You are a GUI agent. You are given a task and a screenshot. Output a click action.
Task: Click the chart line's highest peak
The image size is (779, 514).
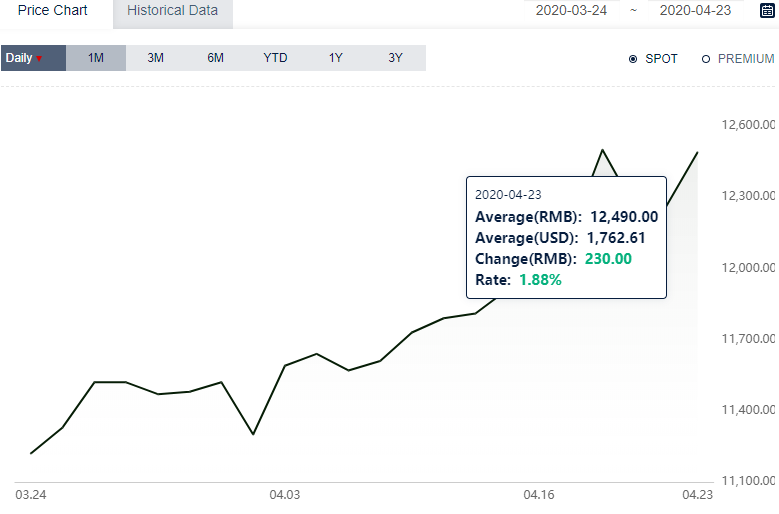(603, 150)
